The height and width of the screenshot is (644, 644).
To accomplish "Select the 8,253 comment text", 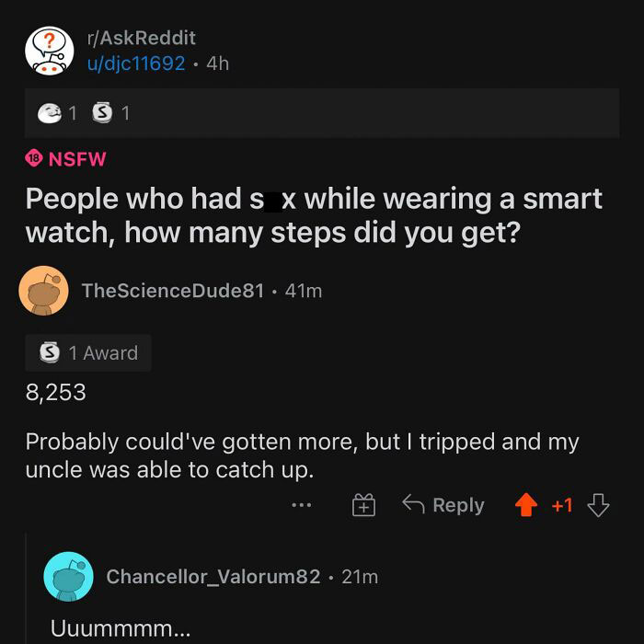I will 56,392.
